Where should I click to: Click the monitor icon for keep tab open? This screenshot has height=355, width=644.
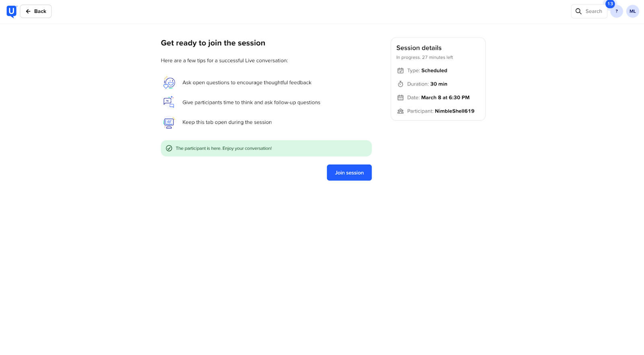(x=169, y=122)
